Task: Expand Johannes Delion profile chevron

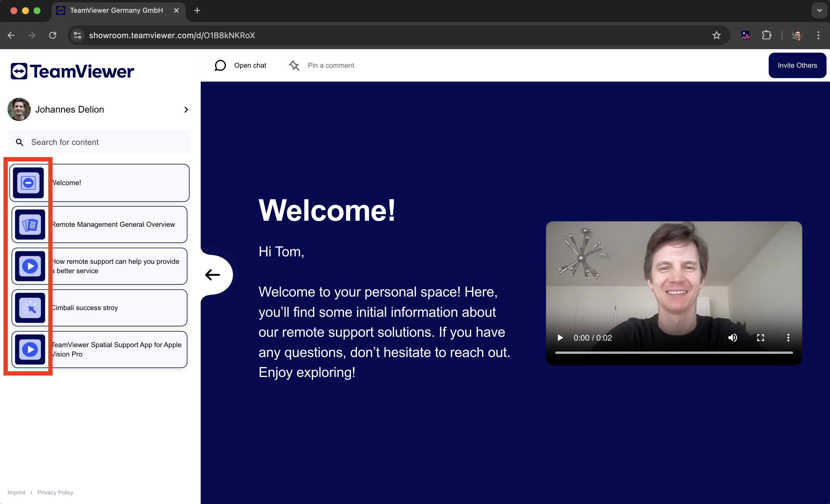Action: 186,109
